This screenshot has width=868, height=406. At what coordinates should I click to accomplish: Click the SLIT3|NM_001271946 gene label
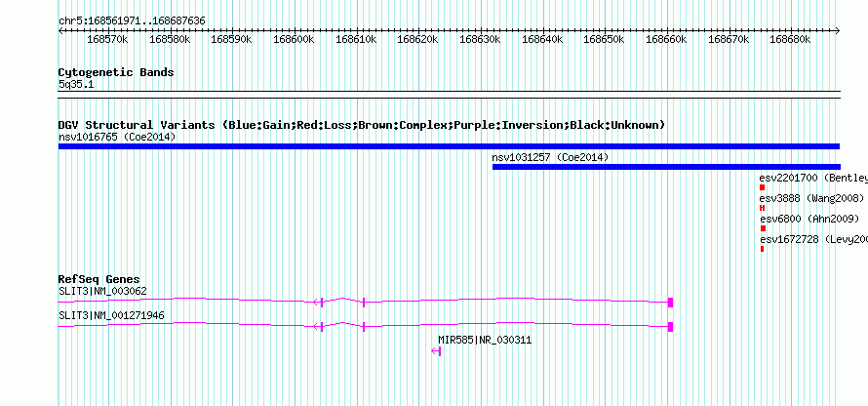tap(111, 315)
